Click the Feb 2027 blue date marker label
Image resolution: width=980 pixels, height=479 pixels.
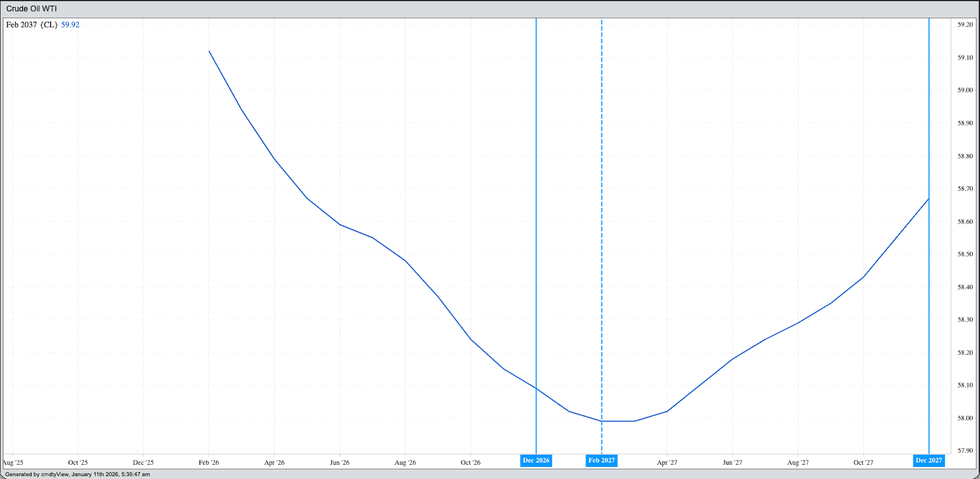tap(601, 461)
